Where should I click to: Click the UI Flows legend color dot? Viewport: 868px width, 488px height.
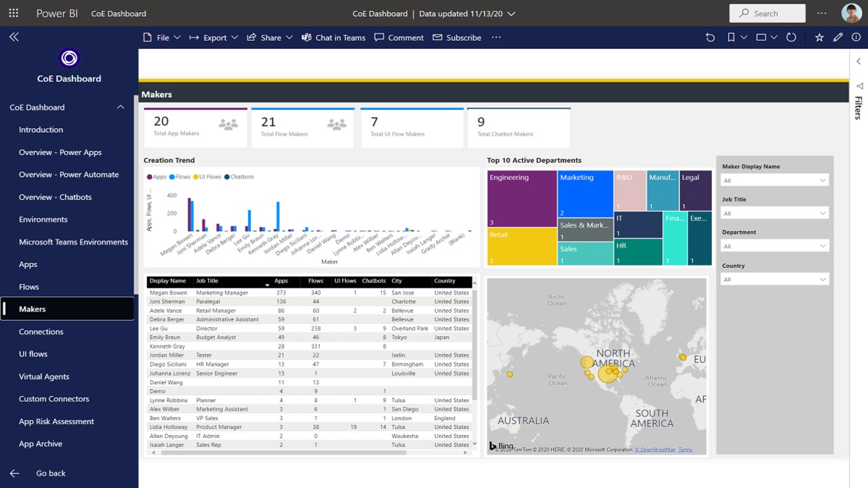click(x=196, y=177)
